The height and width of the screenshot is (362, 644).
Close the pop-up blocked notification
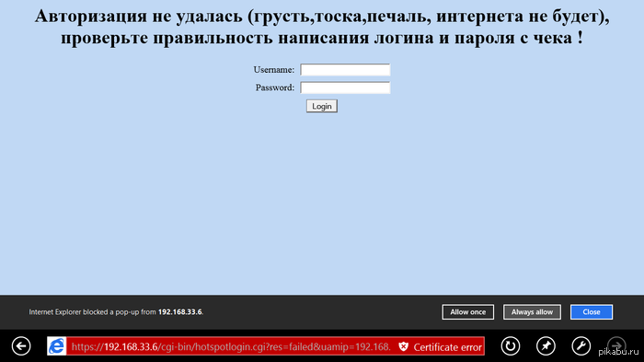(592, 312)
